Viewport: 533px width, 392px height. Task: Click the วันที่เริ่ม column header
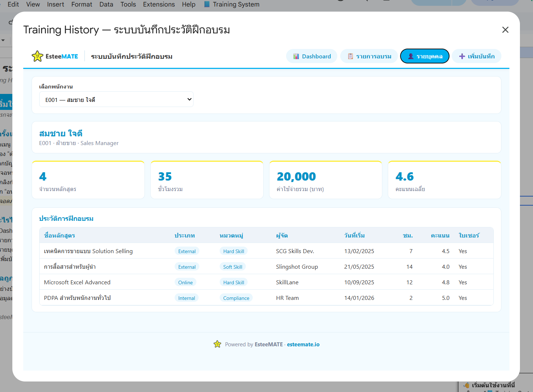click(x=354, y=235)
